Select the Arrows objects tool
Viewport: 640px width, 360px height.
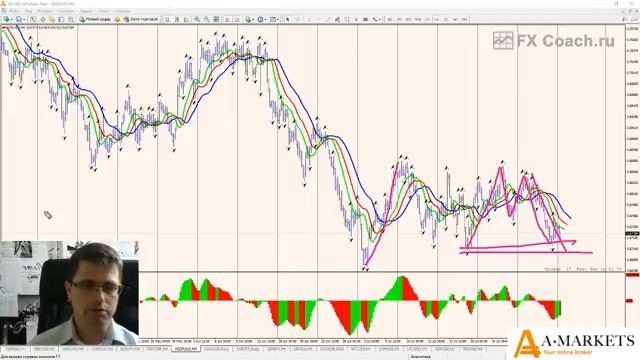pyautogui.click(x=374, y=19)
